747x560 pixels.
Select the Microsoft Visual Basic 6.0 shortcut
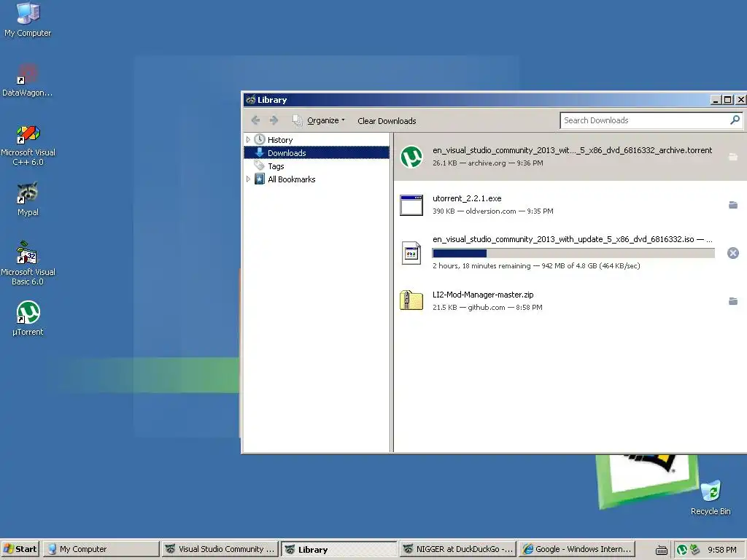pyautogui.click(x=28, y=264)
